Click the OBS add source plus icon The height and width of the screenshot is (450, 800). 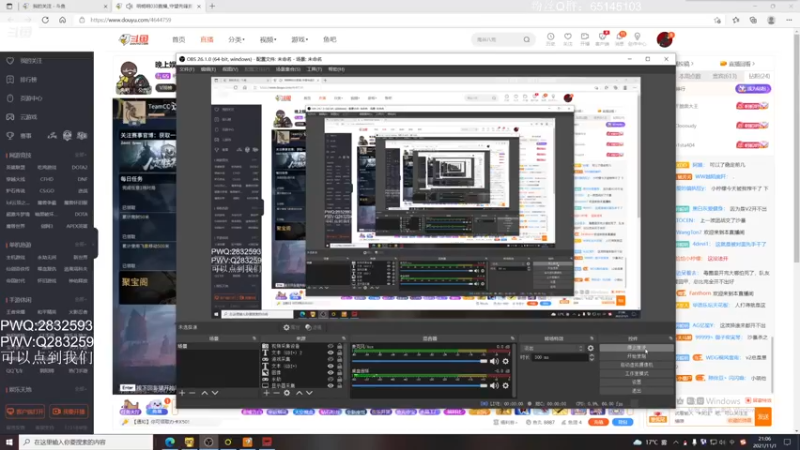tap(266, 393)
